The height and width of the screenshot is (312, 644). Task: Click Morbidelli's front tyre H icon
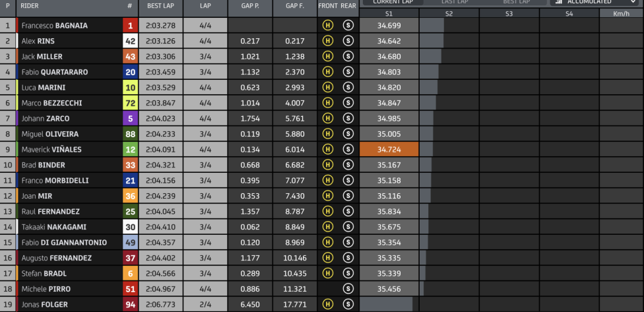point(328,180)
